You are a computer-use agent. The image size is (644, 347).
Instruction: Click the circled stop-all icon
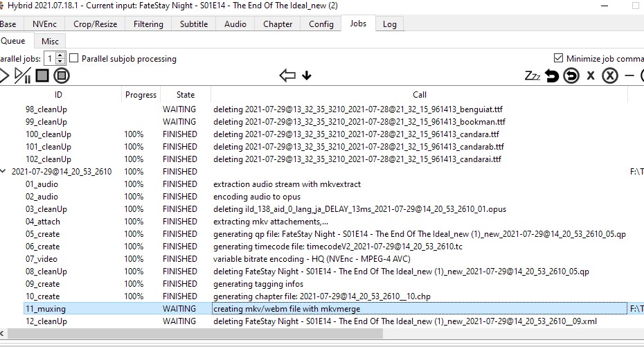click(x=62, y=75)
